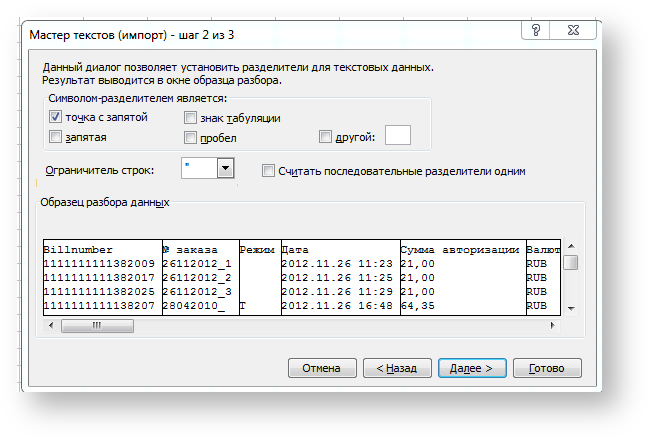Check the 'другой' custom delimiter box
The height and width of the screenshot is (440, 650).
325,137
